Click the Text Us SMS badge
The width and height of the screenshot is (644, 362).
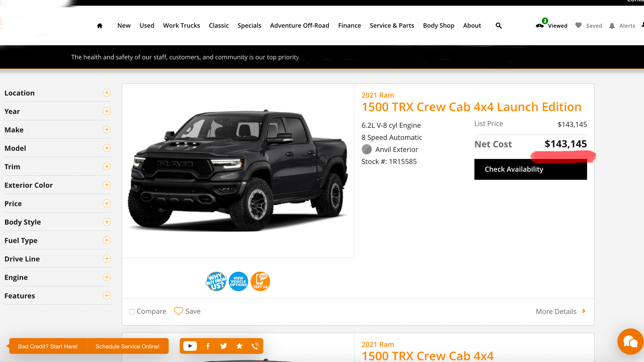click(x=260, y=281)
